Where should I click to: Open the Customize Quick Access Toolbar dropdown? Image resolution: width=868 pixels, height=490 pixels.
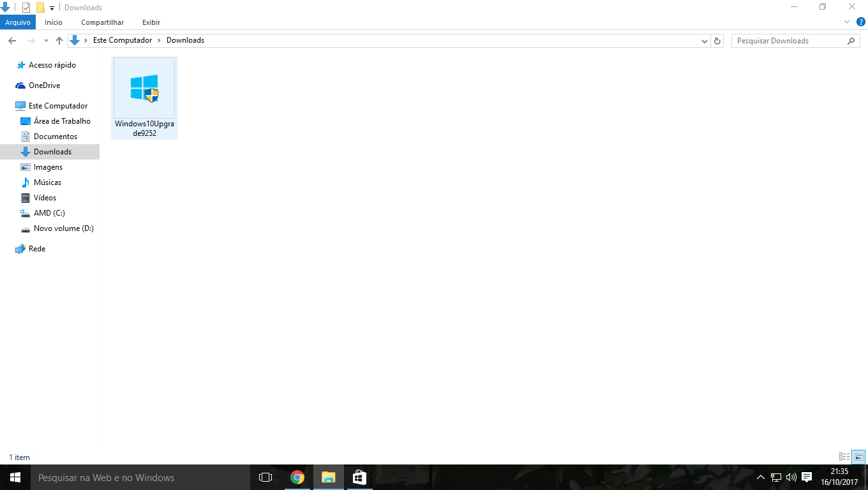(x=52, y=8)
